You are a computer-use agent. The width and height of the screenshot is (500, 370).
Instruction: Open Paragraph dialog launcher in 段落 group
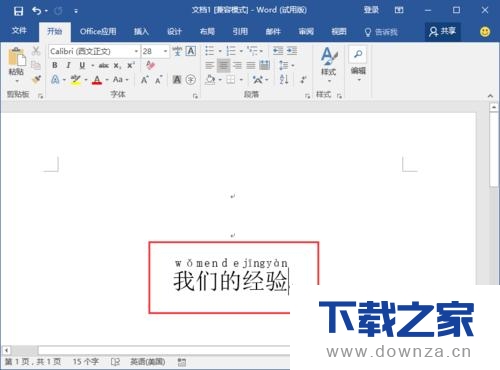(x=307, y=96)
